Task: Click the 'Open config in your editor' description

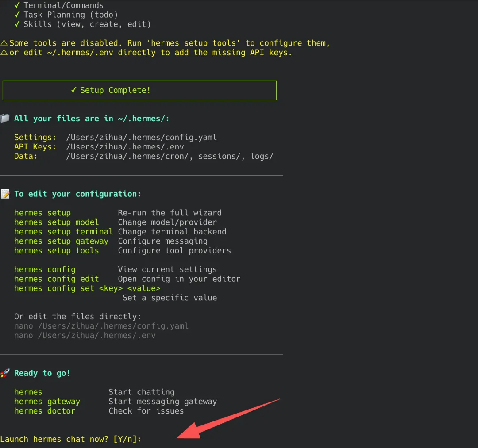Action: [x=179, y=279]
